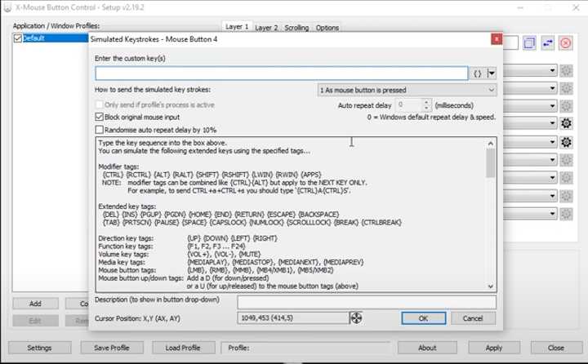Click the Auto repeat delay number field
Viewport: 588px width, 364px height.
pyautogui.click(x=409, y=105)
